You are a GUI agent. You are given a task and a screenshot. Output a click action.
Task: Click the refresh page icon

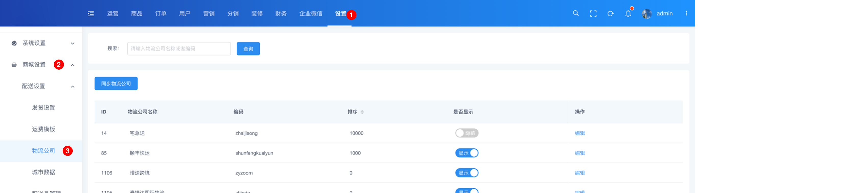coord(610,14)
